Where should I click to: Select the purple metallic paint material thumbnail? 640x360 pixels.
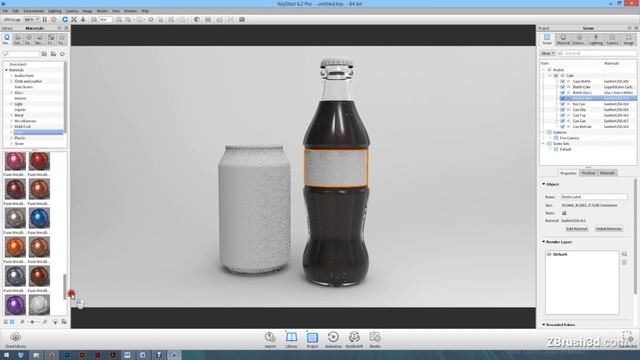tap(15, 305)
